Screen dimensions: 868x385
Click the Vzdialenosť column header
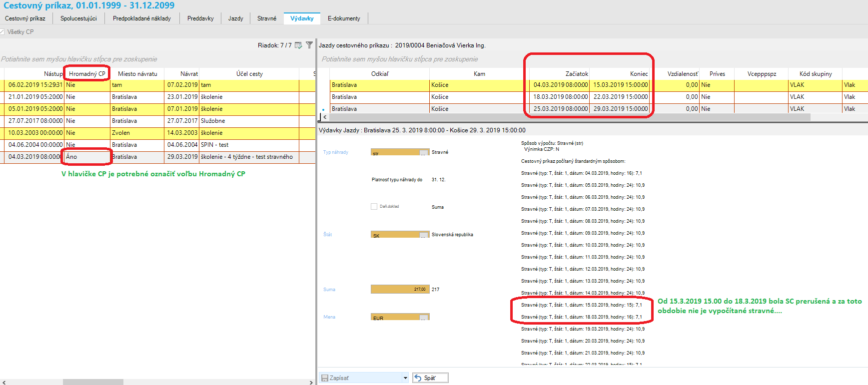[674, 74]
